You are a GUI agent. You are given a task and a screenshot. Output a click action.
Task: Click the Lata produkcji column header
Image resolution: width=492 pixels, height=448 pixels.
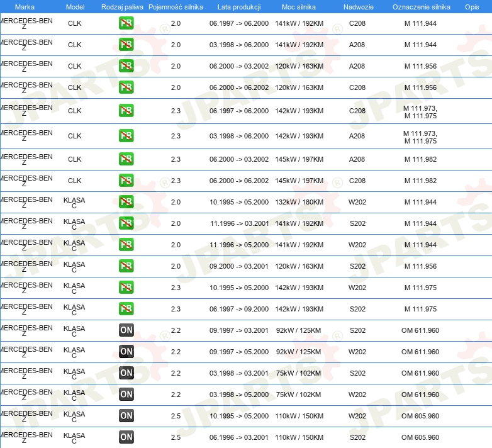click(x=238, y=7)
